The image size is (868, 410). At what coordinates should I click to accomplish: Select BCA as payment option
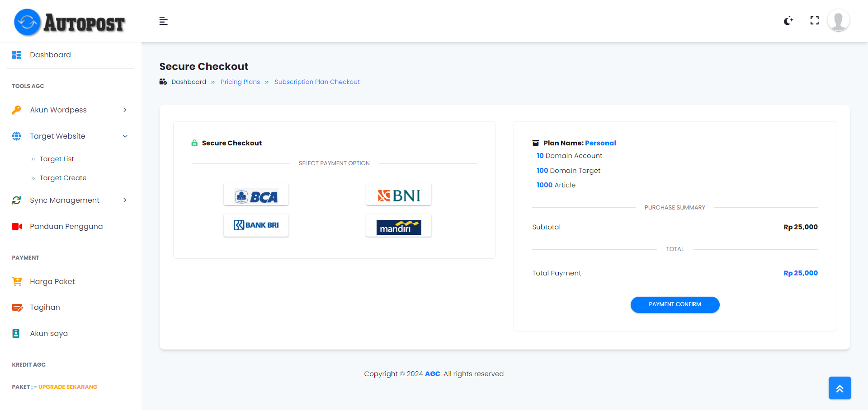pyautogui.click(x=256, y=194)
